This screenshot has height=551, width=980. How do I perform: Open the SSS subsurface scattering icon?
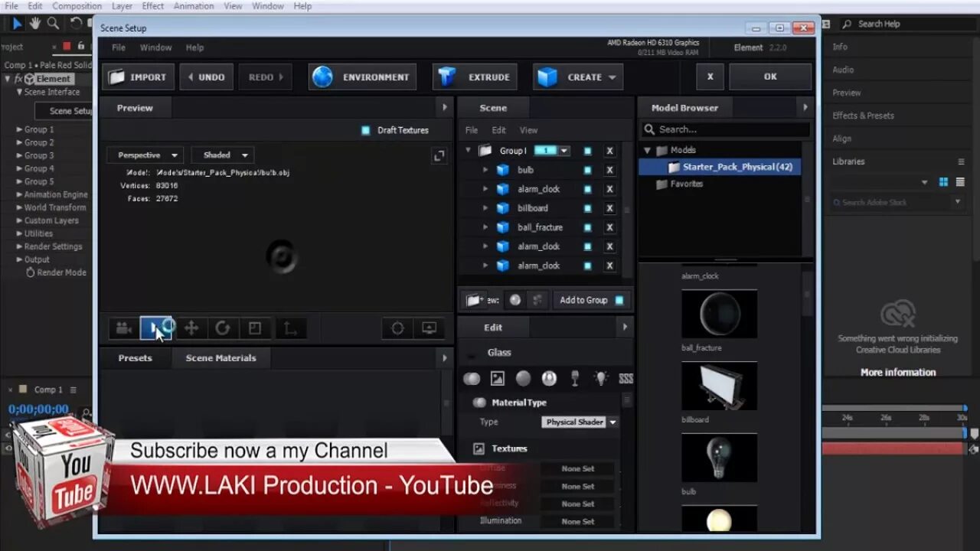coord(626,379)
